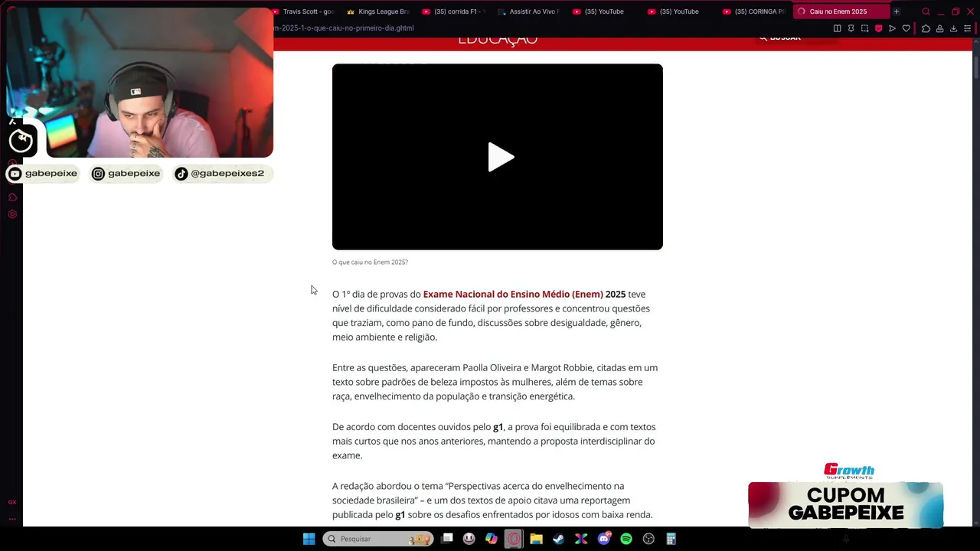Open the Windows Start menu
Screen dimensions: 980x551
309,539
